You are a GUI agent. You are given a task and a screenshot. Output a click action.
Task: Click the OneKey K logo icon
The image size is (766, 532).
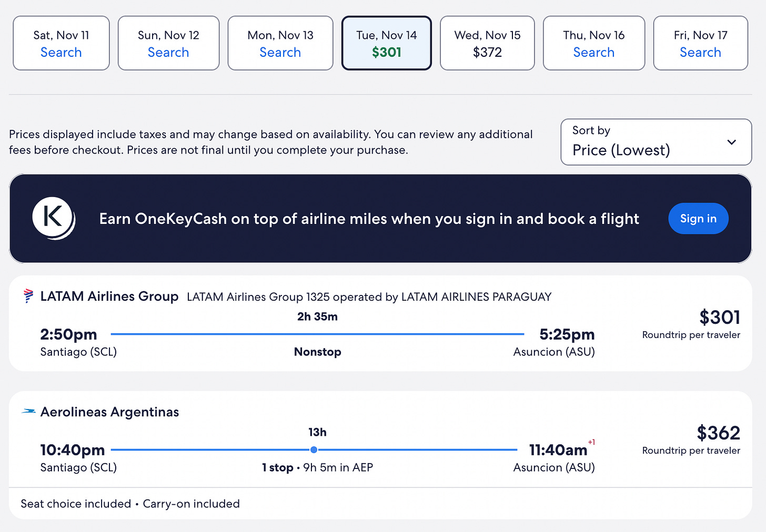tap(54, 218)
